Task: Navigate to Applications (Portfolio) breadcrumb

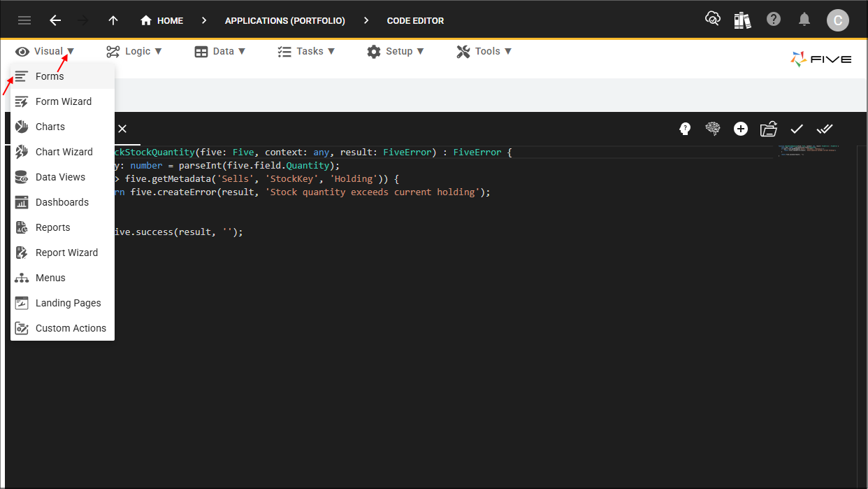Action: click(285, 20)
